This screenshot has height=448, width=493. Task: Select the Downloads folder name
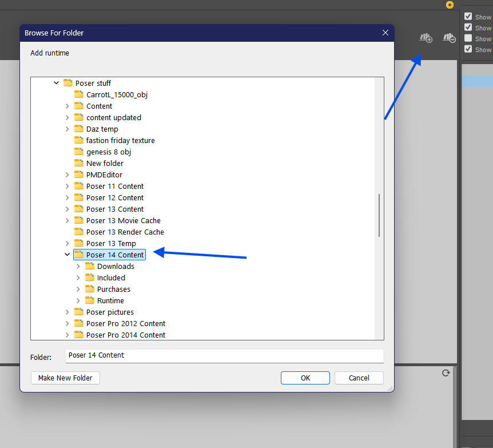(x=116, y=267)
